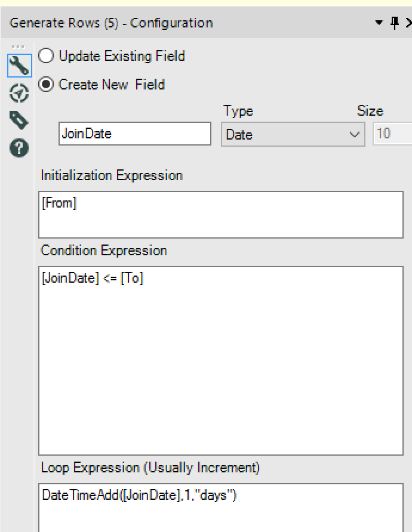Expand the Type dropdown showing Date
This screenshot has width=412, height=532.
(x=293, y=134)
